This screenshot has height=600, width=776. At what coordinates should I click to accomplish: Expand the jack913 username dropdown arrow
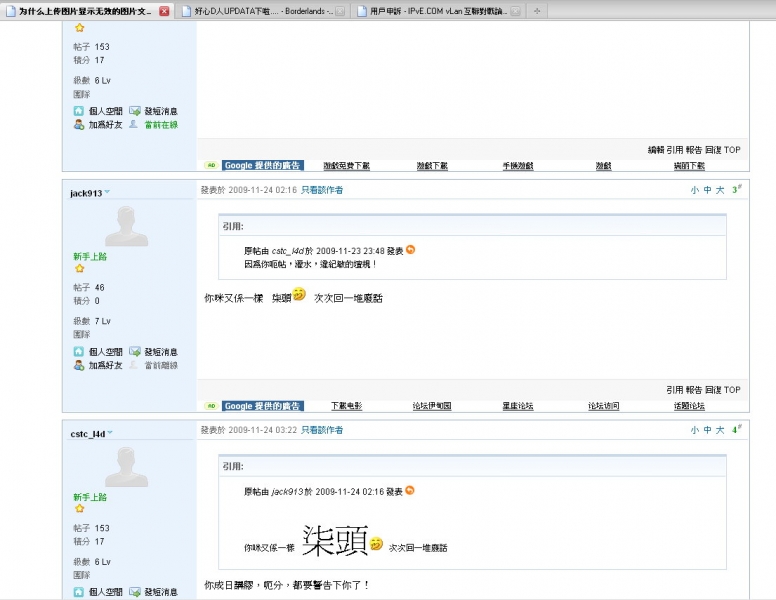[x=108, y=192]
